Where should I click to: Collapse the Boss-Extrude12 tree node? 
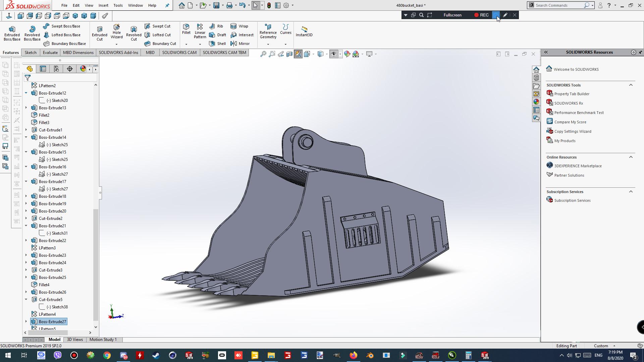[26, 93]
